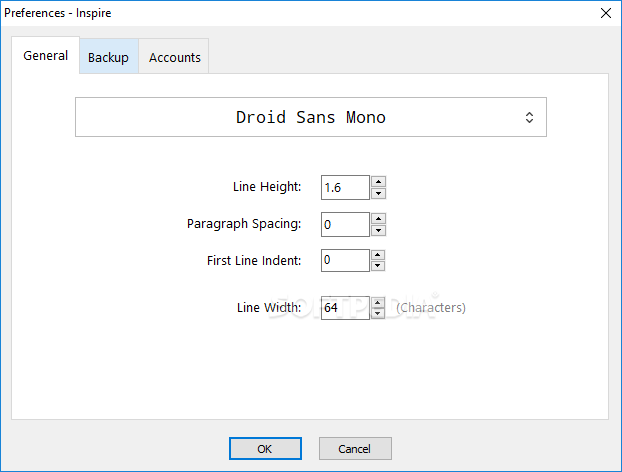Click the First Line Indent label
Image resolution: width=622 pixels, height=472 pixels.
click(254, 261)
